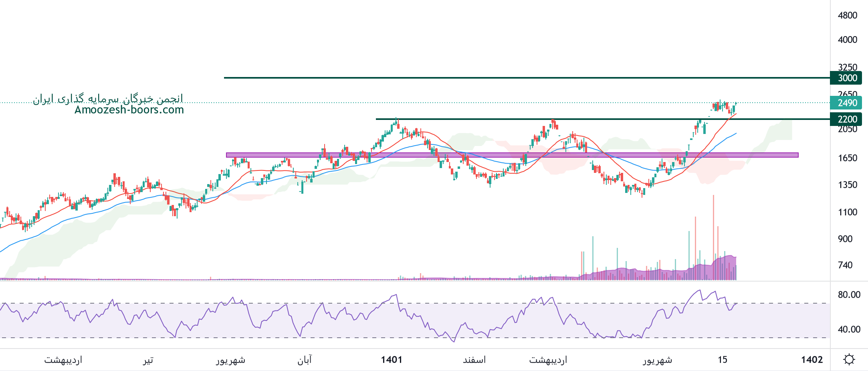Click the 2200 price level label
The height and width of the screenshot is (371, 868).
[847, 119]
